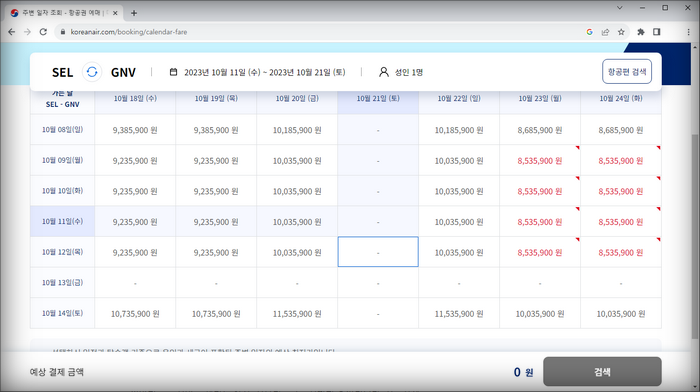Image resolution: width=700 pixels, height=392 pixels.
Task: Select 9,385,900 원 for 10월 08일 and 10월 18일
Action: [x=135, y=130]
